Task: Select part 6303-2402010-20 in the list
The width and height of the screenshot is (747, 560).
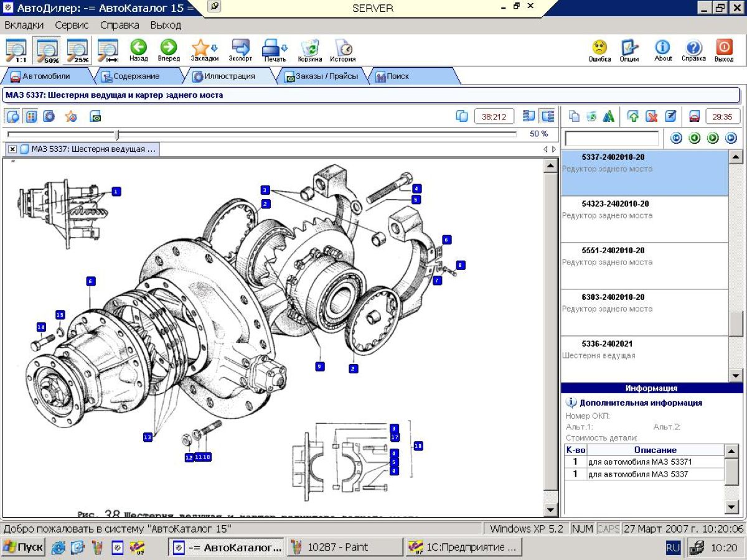Action: (x=644, y=313)
